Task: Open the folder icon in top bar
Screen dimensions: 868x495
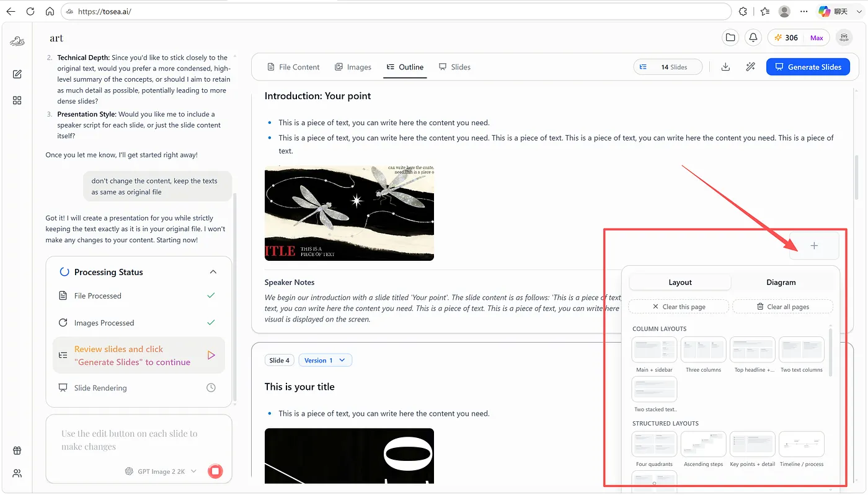Action: pos(730,38)
